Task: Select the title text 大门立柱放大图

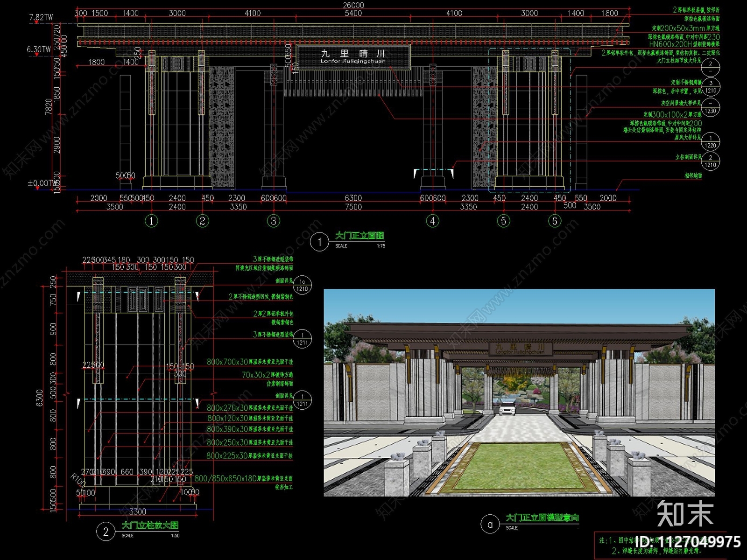Action: (150, 525)
